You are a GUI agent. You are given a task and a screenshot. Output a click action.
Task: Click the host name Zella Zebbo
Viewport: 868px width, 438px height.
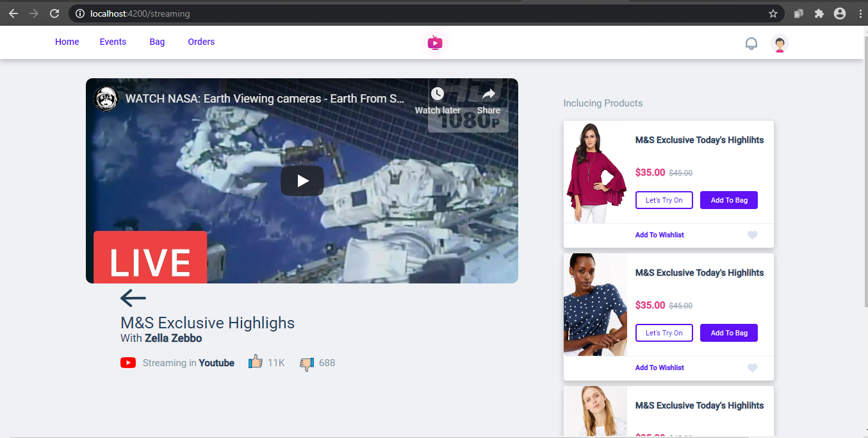point(173,338)
